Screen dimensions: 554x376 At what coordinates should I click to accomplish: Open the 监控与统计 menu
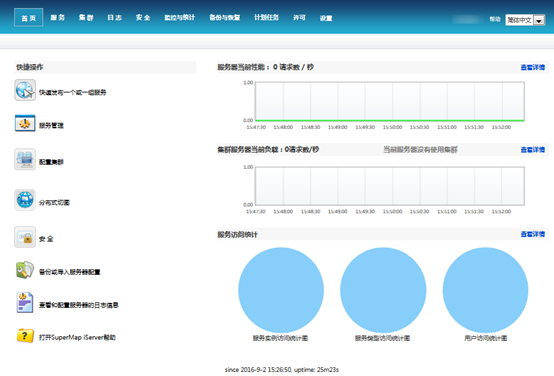(x=179, y=18)
